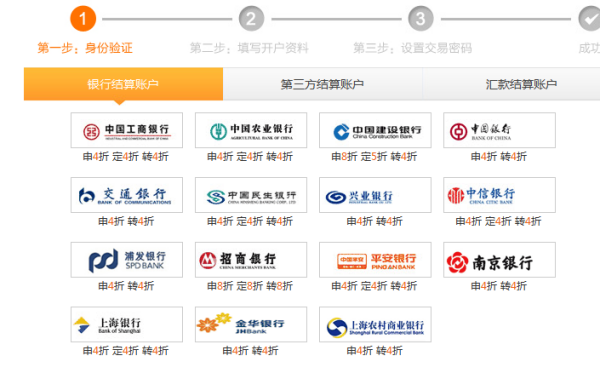Screen dimensions: 600x373
Task: Click the grey step 2 circle
Action: point(251,19)
